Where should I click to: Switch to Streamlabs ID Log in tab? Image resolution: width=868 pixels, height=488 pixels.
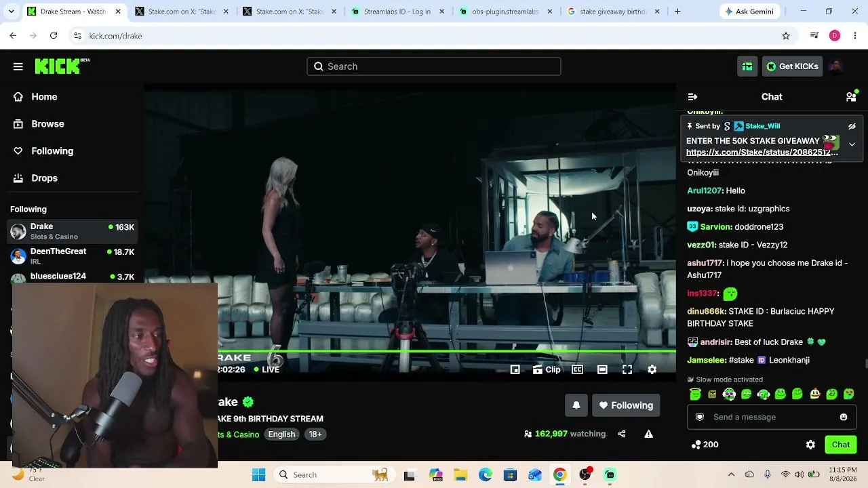tap(397, 12)
